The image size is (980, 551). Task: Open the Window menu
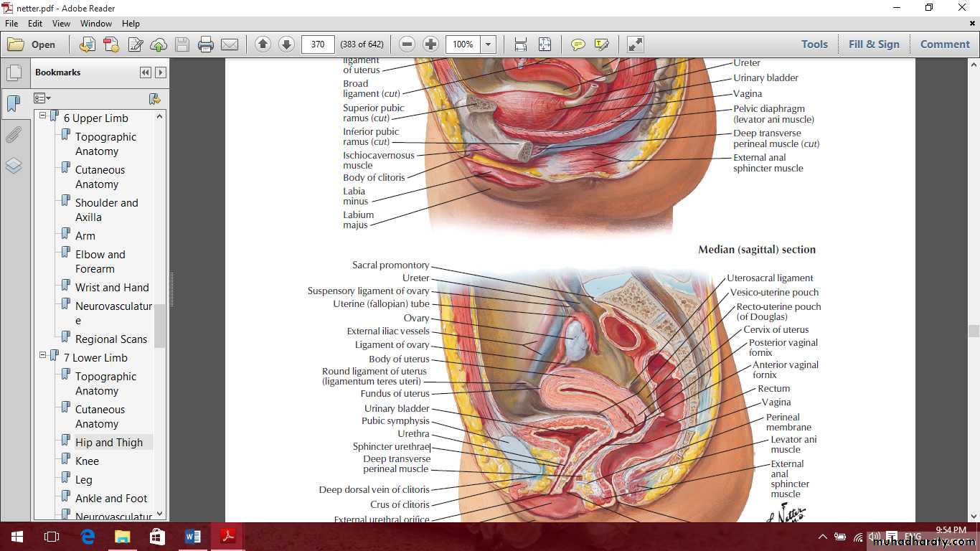pos(95,24)
